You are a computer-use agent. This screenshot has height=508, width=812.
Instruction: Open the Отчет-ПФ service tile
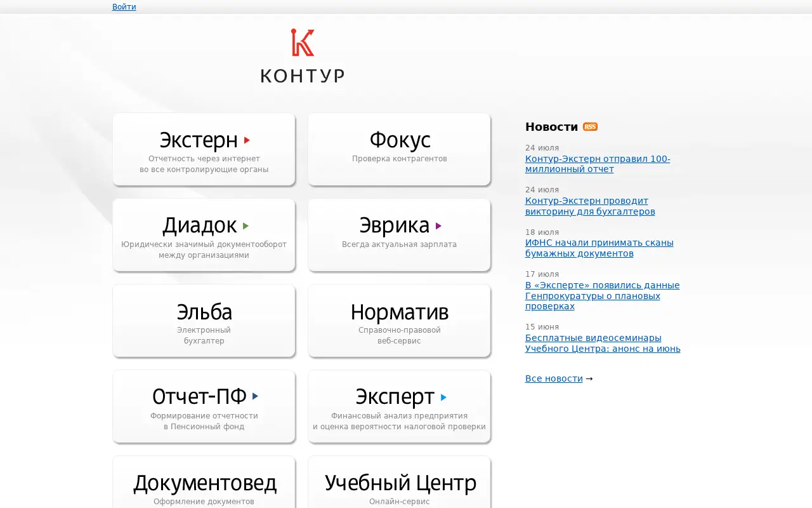tap(204, 406)
